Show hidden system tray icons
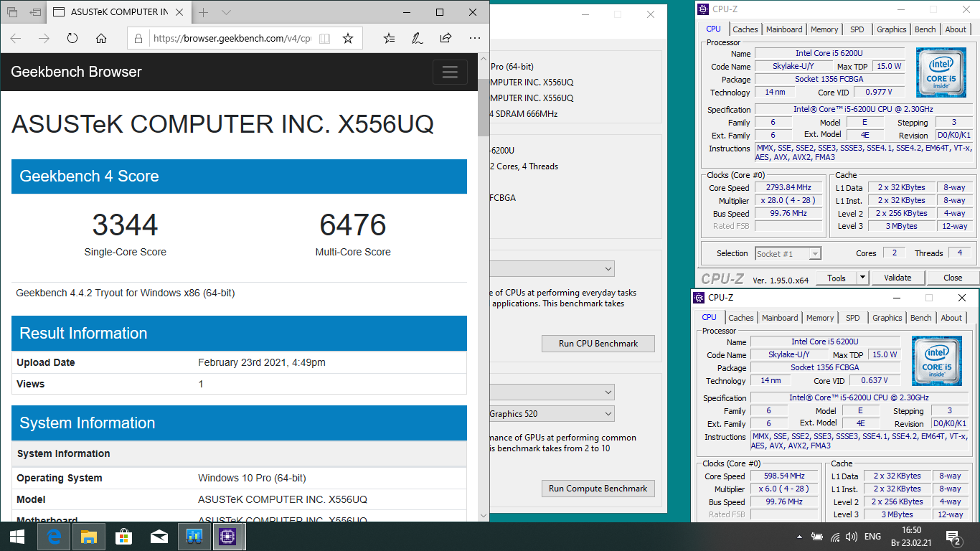 coord(800,536)
